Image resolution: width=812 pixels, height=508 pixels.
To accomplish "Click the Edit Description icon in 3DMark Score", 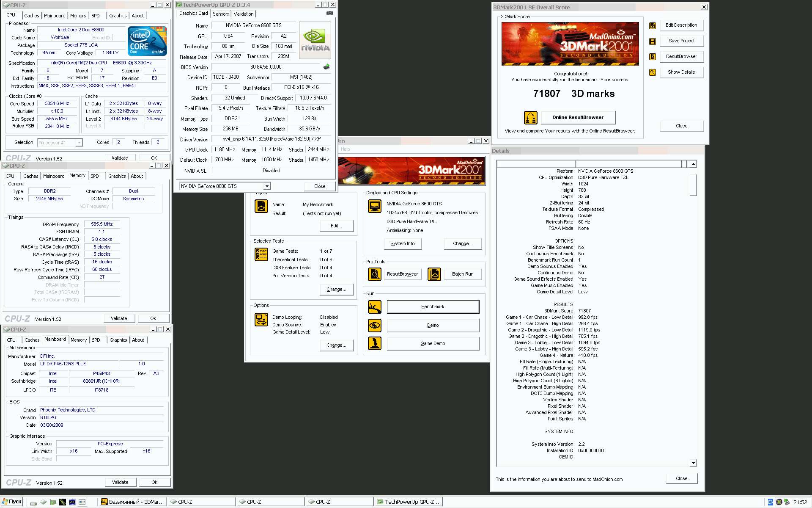I will pos(653,25).
